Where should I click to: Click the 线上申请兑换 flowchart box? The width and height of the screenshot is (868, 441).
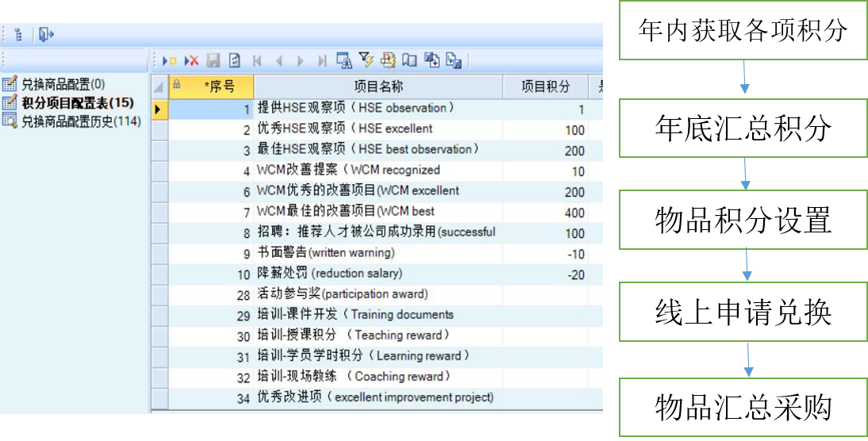point(743,313)
